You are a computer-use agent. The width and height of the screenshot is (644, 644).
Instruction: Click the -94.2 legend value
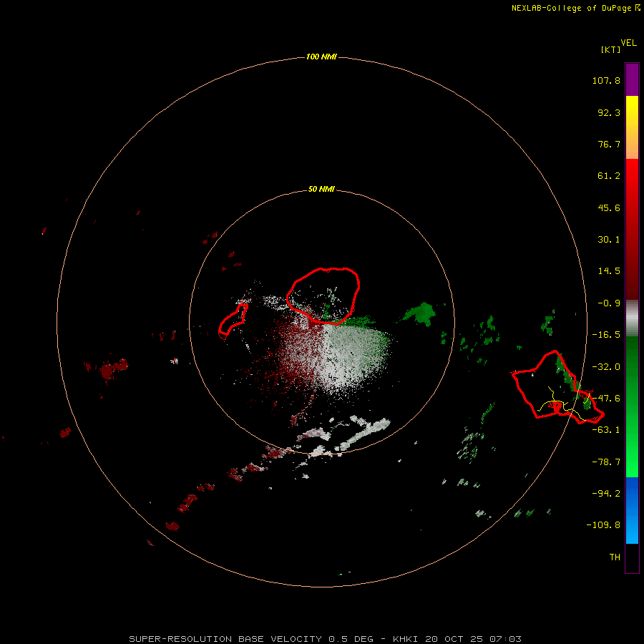point(606,493)
